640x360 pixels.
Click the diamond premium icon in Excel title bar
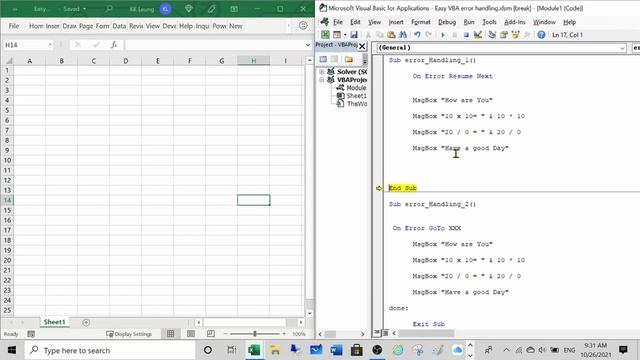pos(189,9)
